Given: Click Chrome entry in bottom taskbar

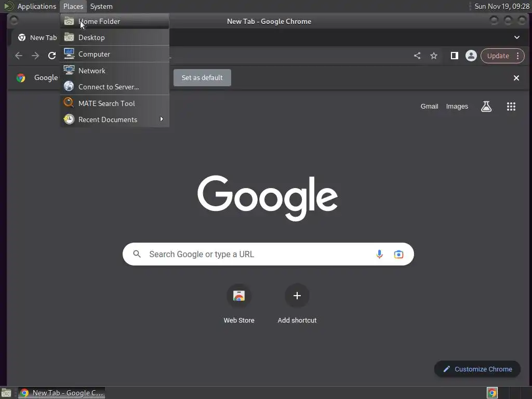Looking at the screenshot, I should pyautogui.click(x=61, y=393).
